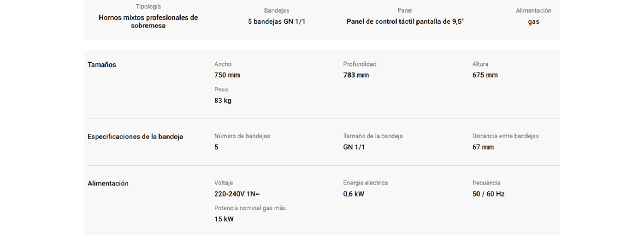Click the Especificaciones de la bandeja heading

pos(135,137)
